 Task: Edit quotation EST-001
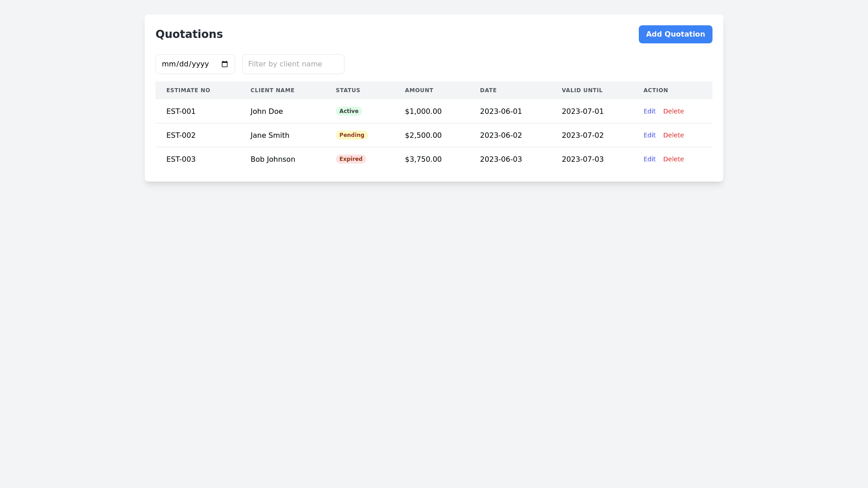tap(649, 111)
